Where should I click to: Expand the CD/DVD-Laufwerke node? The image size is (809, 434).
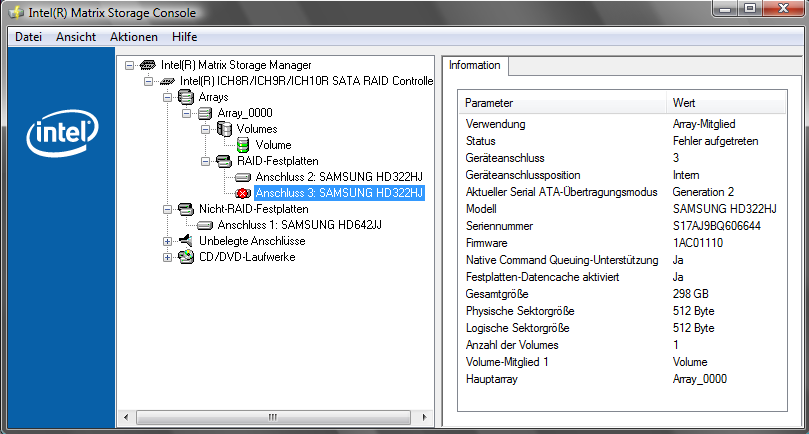pos(167,257)
